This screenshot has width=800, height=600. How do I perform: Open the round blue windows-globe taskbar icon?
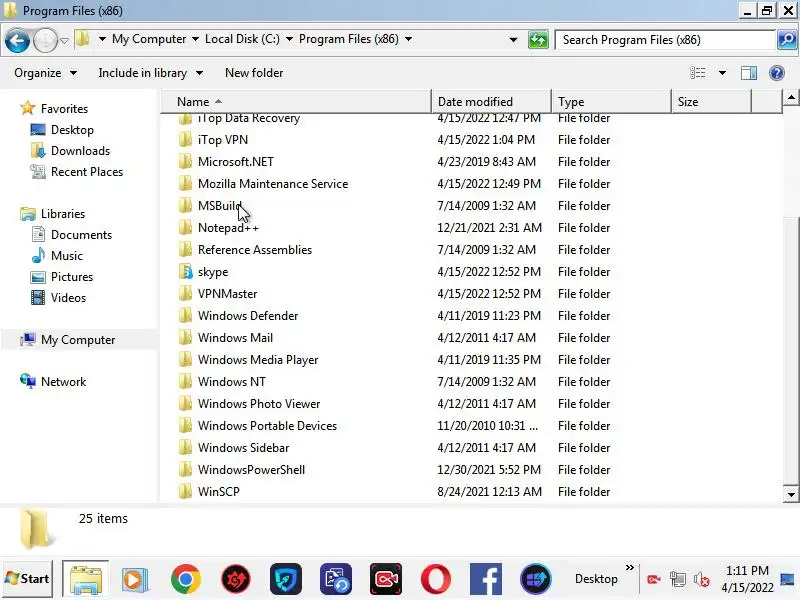pos(536,579)
